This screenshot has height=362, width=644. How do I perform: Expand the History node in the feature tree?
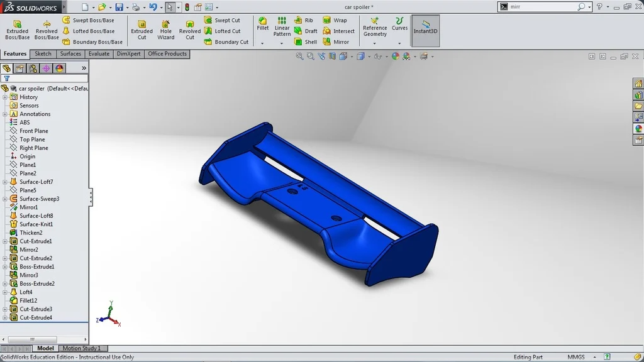click(6, 97)
